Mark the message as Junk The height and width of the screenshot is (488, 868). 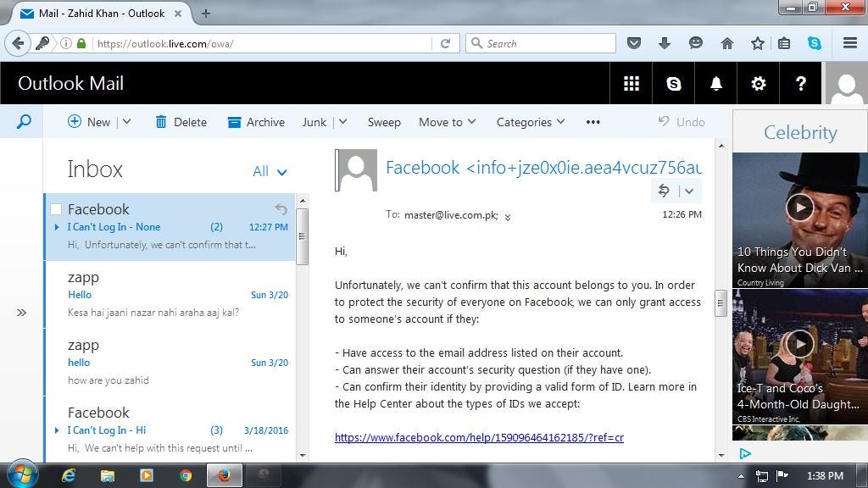click(314, 122)
